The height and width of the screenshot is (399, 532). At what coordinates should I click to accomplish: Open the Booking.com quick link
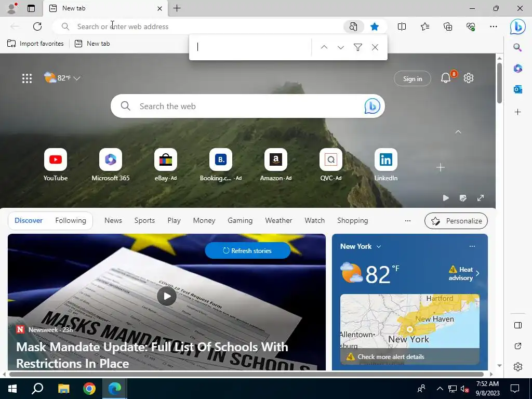tap(220, 165)
